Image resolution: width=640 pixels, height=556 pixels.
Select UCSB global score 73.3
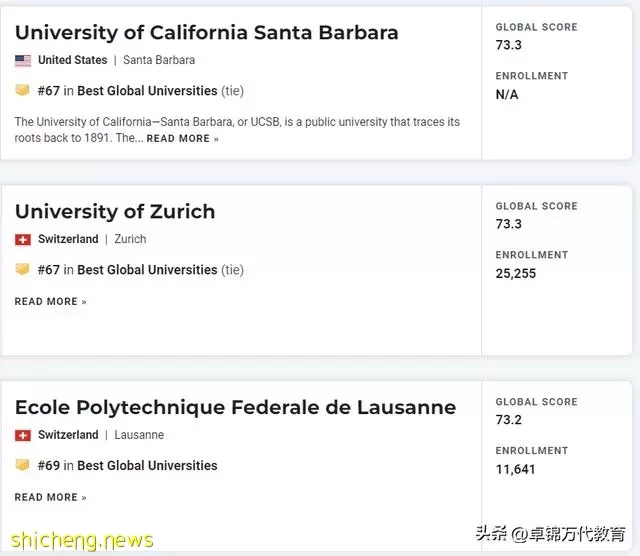(509, 45)
